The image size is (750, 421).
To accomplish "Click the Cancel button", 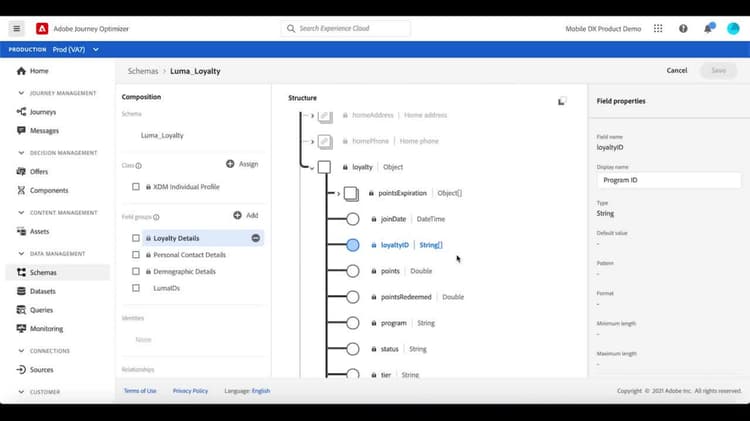I will point(677,70).
